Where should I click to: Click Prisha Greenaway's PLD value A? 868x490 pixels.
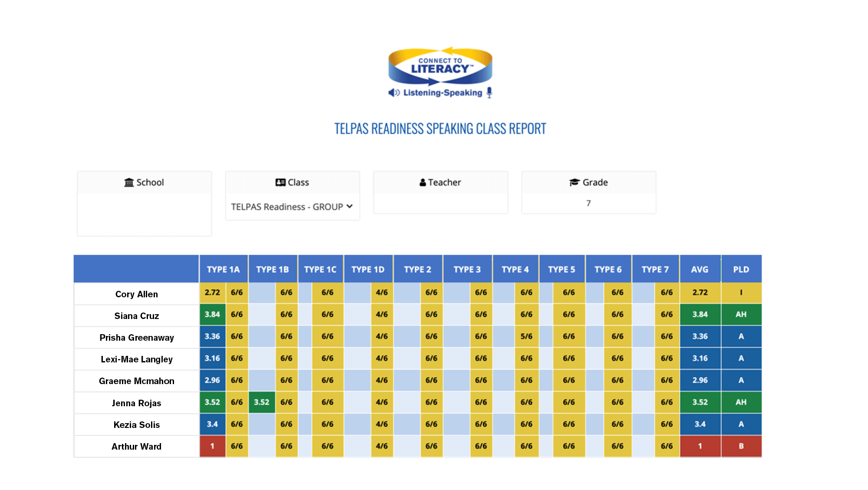(741, 336)
